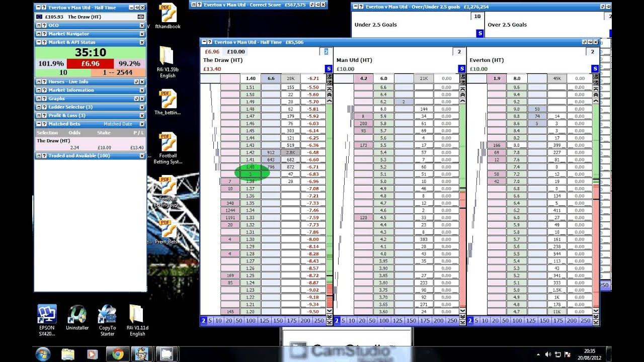
Task: Collapse the Profit & Loss (3) section
Action: tap(38, 116)
